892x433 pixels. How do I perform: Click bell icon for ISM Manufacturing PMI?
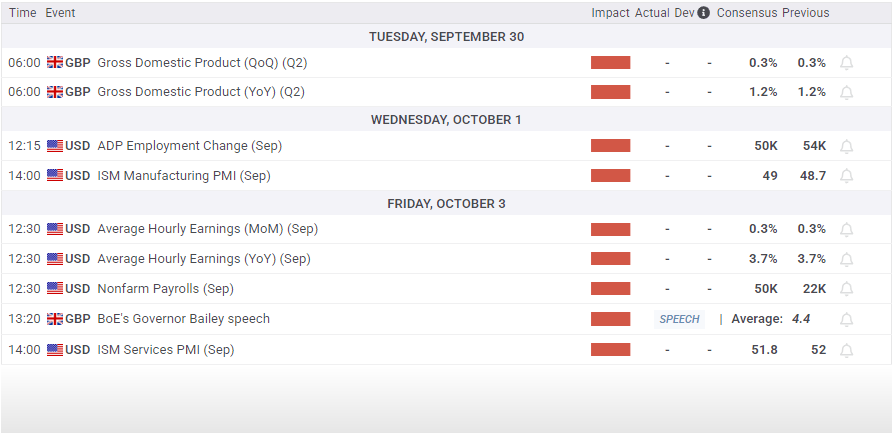846,176
